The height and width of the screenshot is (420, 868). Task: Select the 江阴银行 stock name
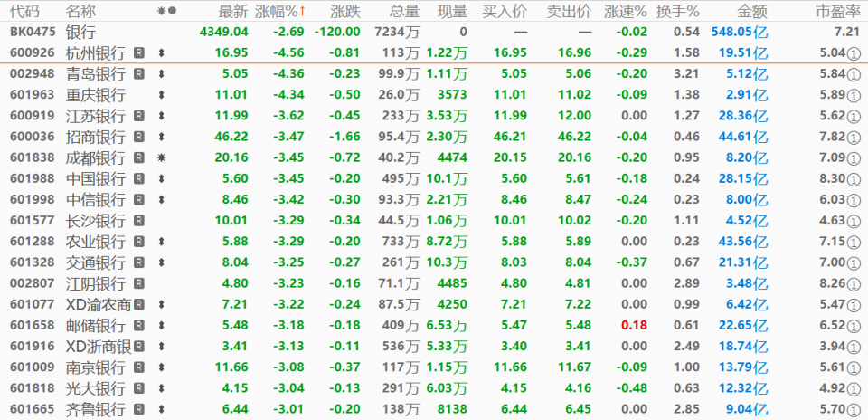tap(95, 283)
